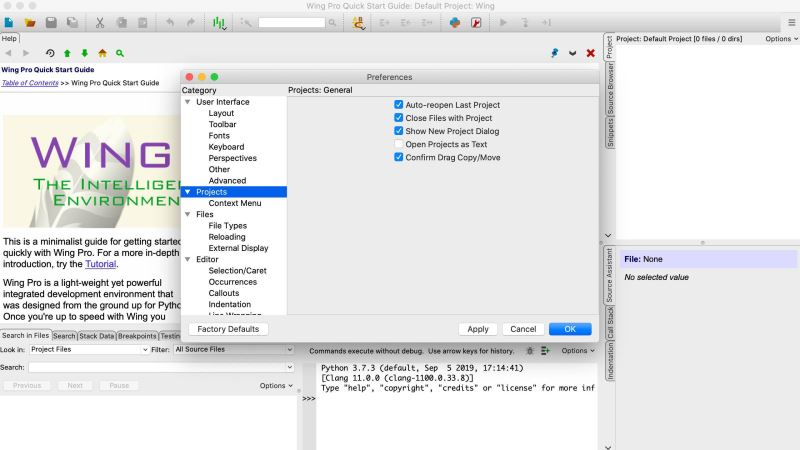Toggle Close Files with Project checkbox

(x=398, y=118)
